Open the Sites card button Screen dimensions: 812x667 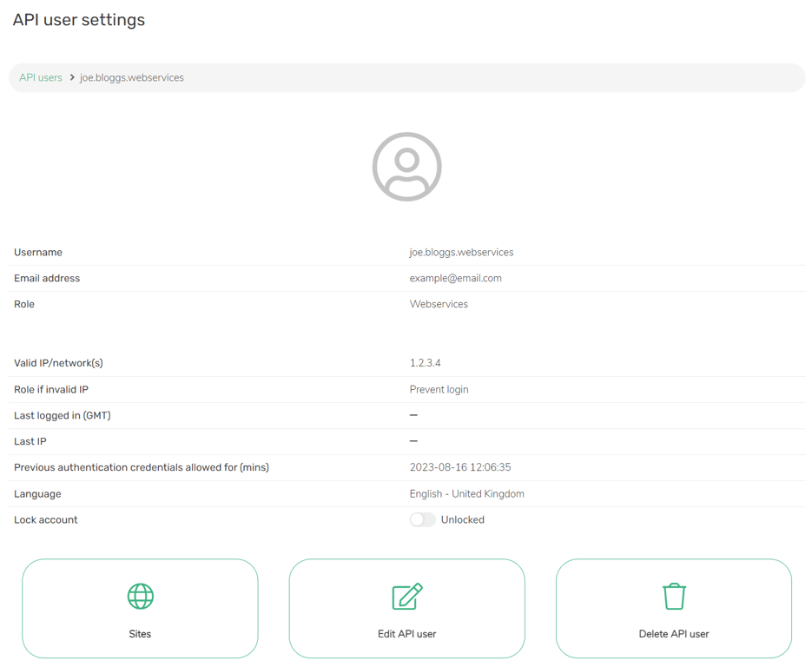point(140,609)
